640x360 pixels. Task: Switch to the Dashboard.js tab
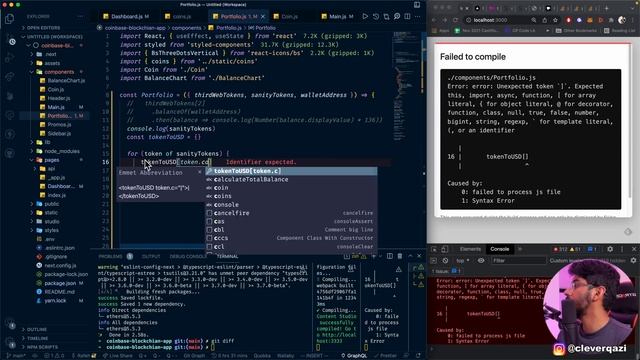(x=127, y=16)
